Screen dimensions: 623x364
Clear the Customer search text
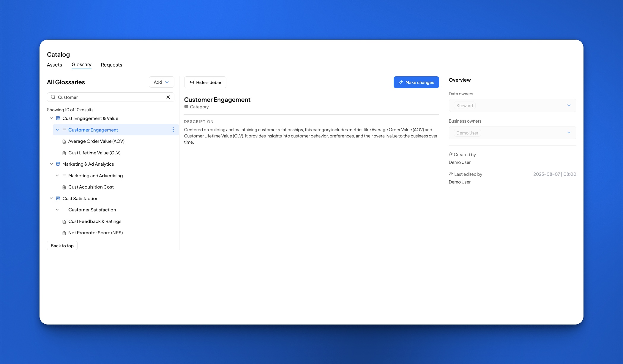click(168, 97)
